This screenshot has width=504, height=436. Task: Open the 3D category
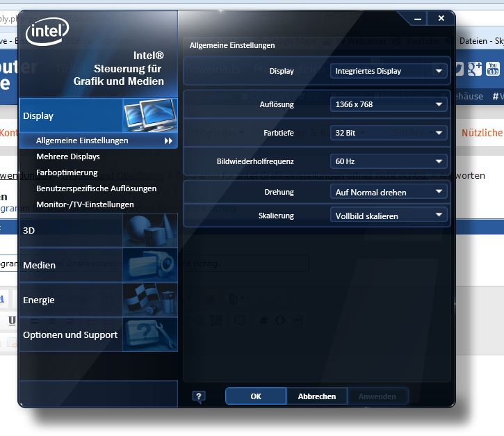tap(98, 230)
